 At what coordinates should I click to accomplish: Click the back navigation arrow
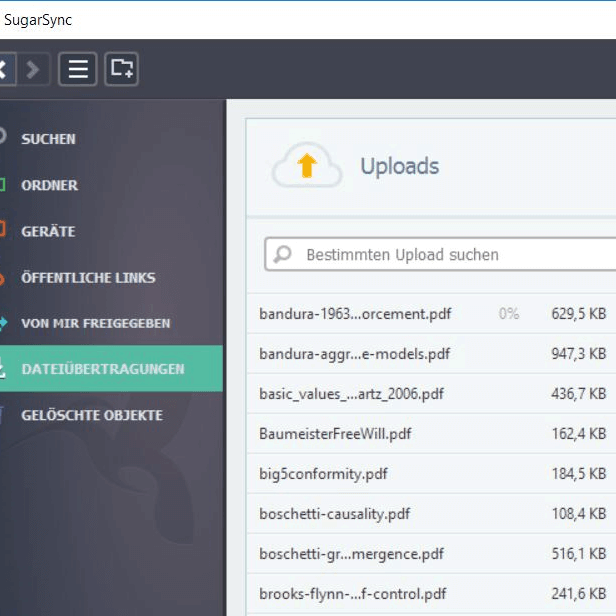click(4, 69)
